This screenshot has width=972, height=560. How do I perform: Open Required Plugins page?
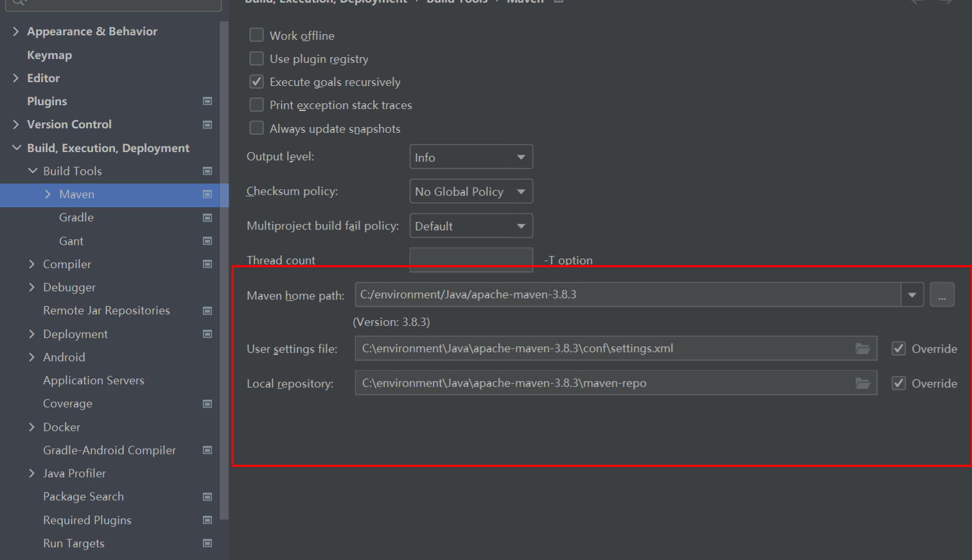point(87,520)
